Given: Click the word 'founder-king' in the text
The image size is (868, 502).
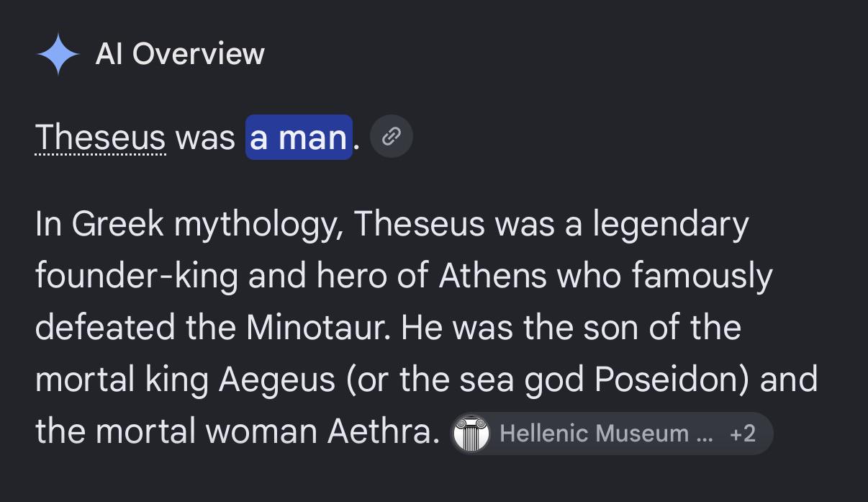Looking at the screenshot, I should (136, 277).
